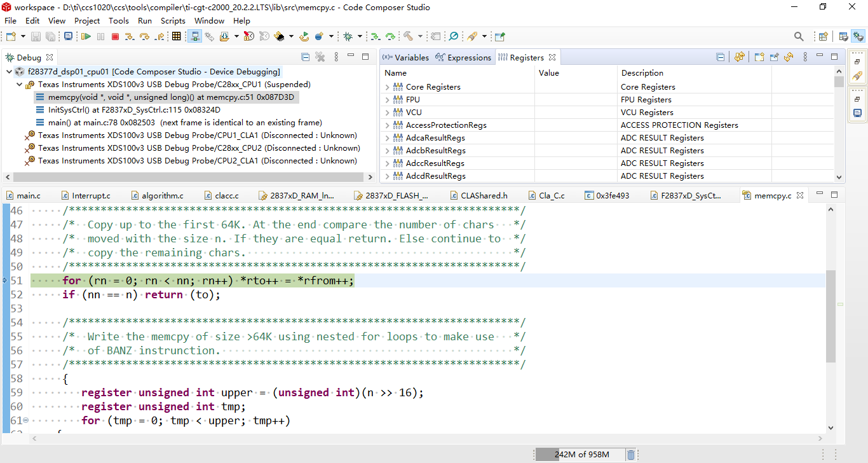
Task: Expand the FPU registers node
Action: click(387, 100)
